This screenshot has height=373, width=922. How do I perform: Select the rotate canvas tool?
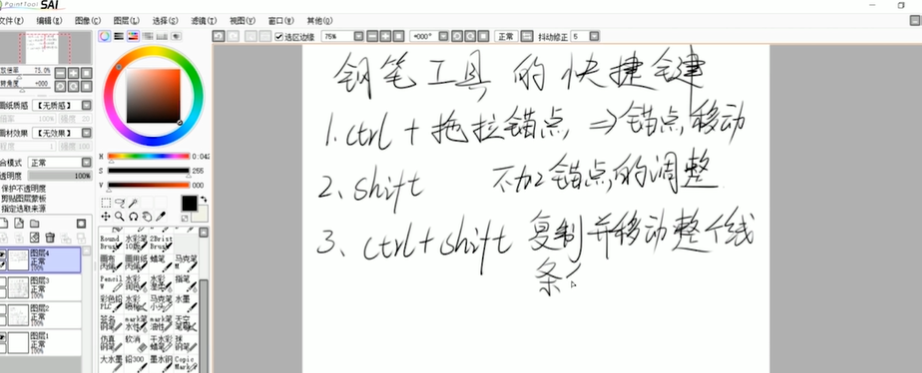coord(133,217)
